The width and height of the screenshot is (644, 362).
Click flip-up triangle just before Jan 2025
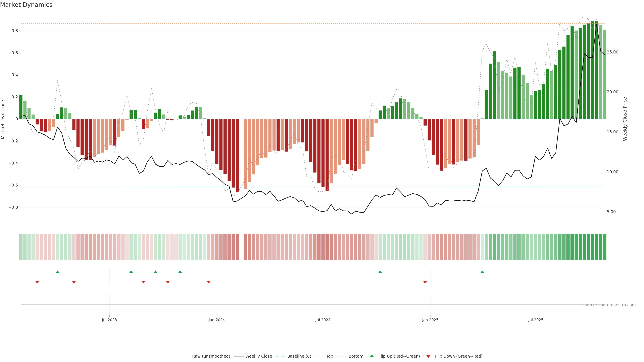click(x=380, y=272)
